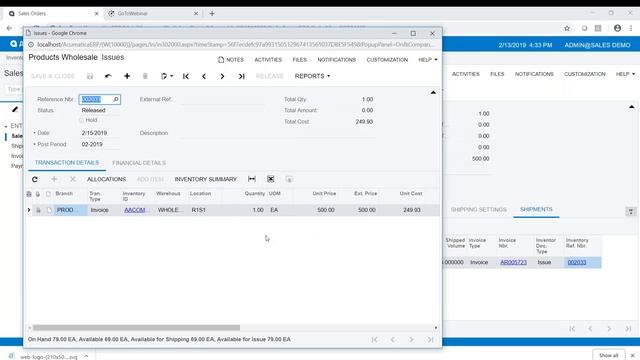Click the grid delete row X icon
The width and height of the screenshot is (640, 360).
tap(73, 179)
